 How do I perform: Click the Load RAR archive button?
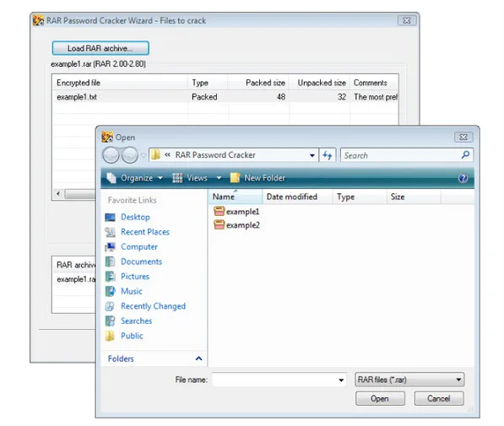pyautogui.click(x=100, y=48)
